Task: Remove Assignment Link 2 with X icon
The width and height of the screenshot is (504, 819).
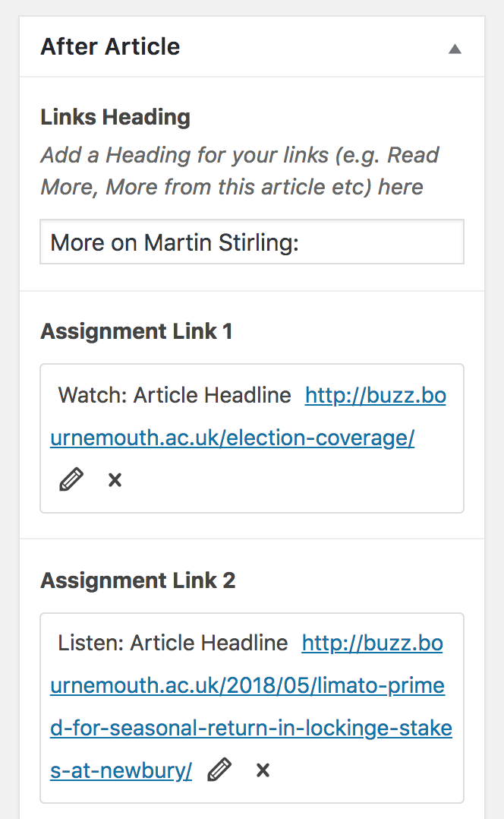Action: 263,770
